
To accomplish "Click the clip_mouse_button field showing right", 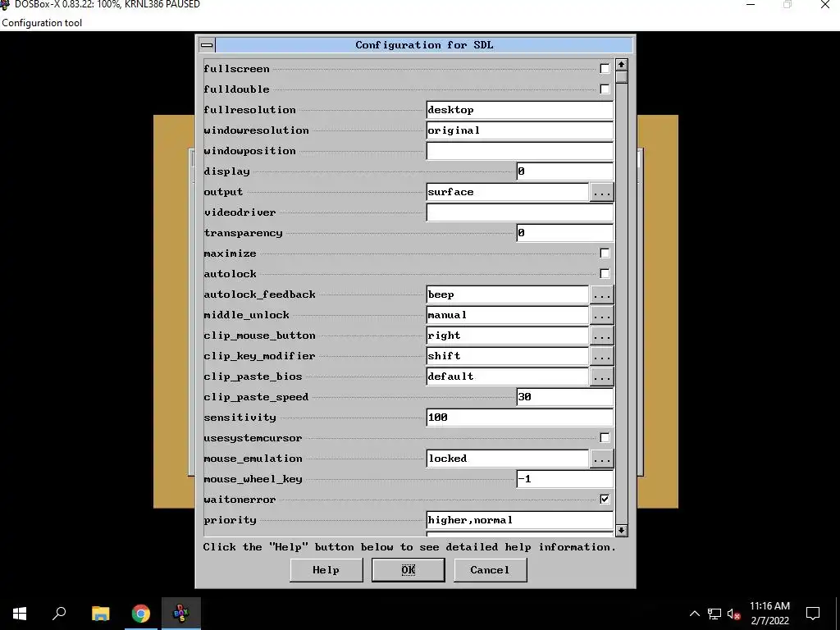I will point(507,336).
